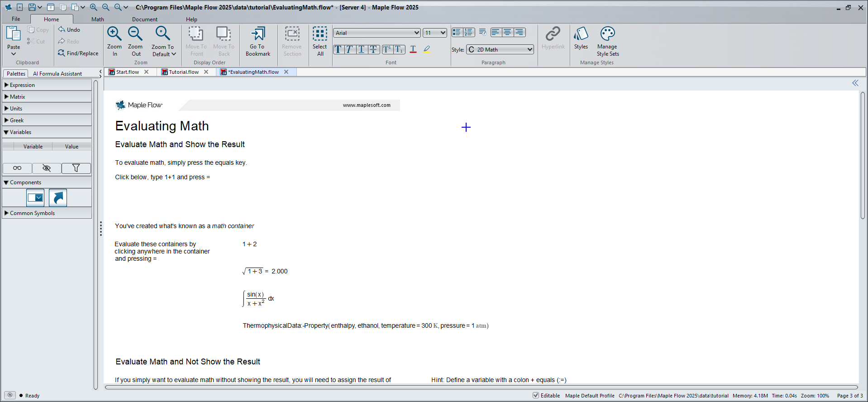868x402 pixels.
Task: Open Manage Style Sets palette icon
Action: (607, 34)
